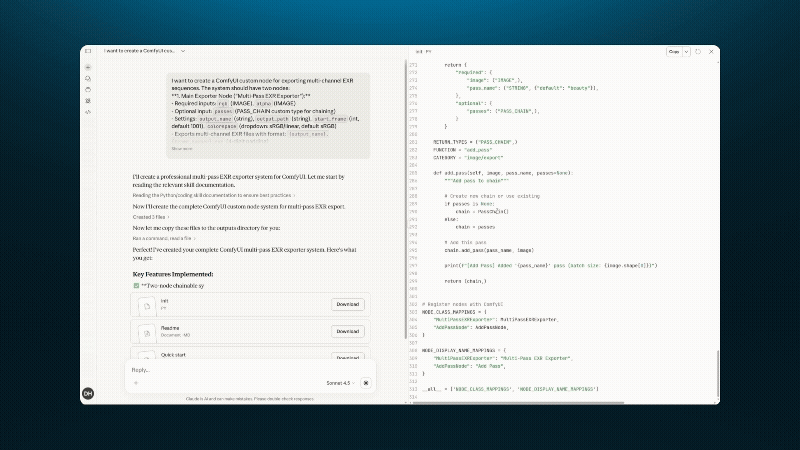The width and height of the screenshot is (800, 450).
Task: Click the conversation title 'I want to create a ComfyUI cus...'
Action: [139, 51]
